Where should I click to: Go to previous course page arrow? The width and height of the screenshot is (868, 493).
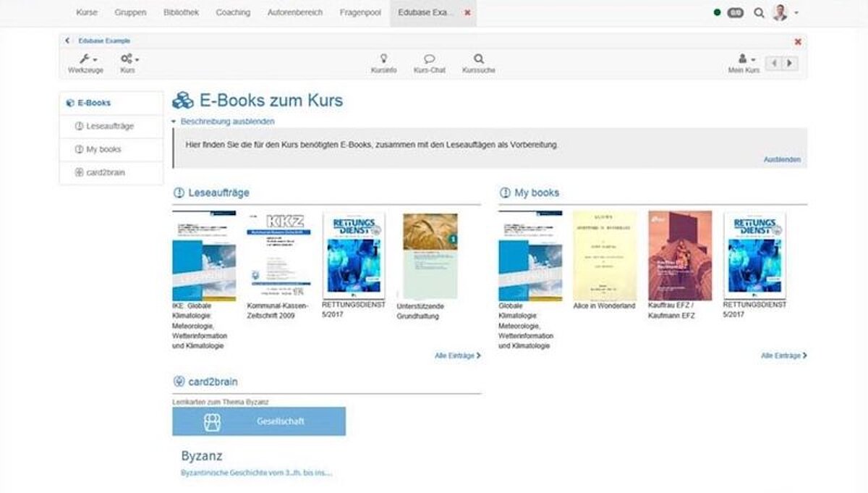click(774, 64)
